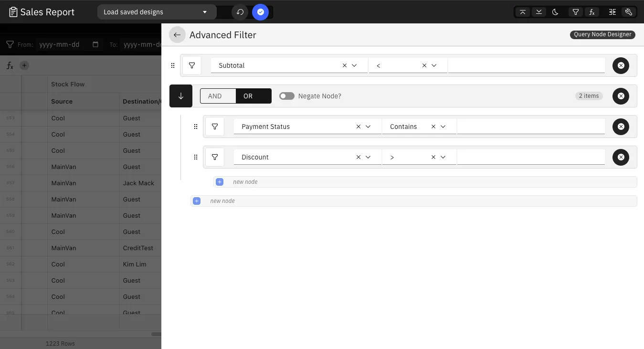Remove the Payment Status filter node

[x=621, y=127]
